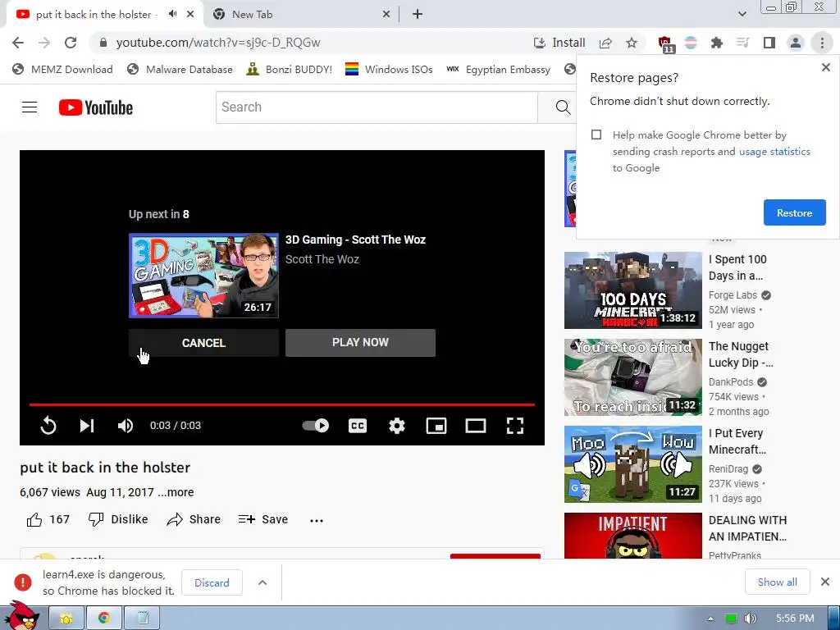
Task: Check the send crash reports checkbox
Action: (596, 135)
